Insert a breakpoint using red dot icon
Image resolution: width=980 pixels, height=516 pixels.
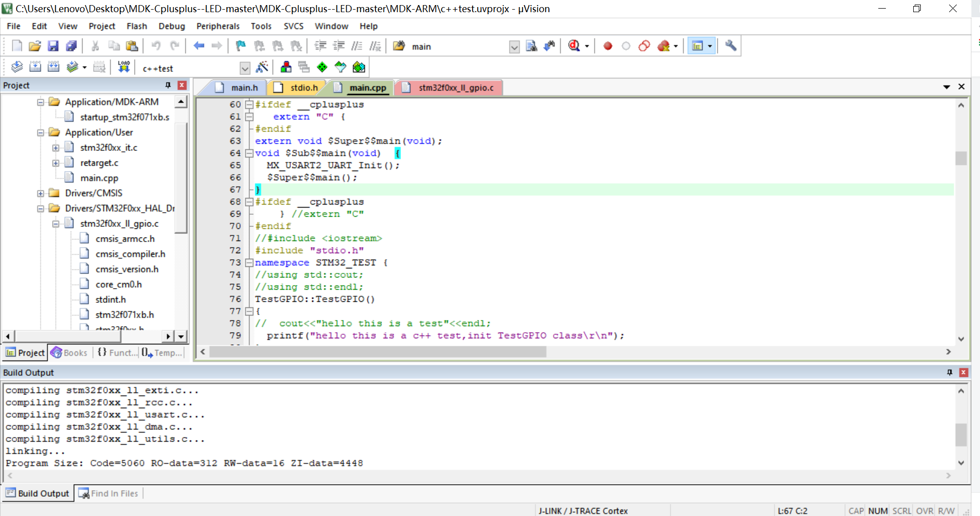[x=607, y=46]
